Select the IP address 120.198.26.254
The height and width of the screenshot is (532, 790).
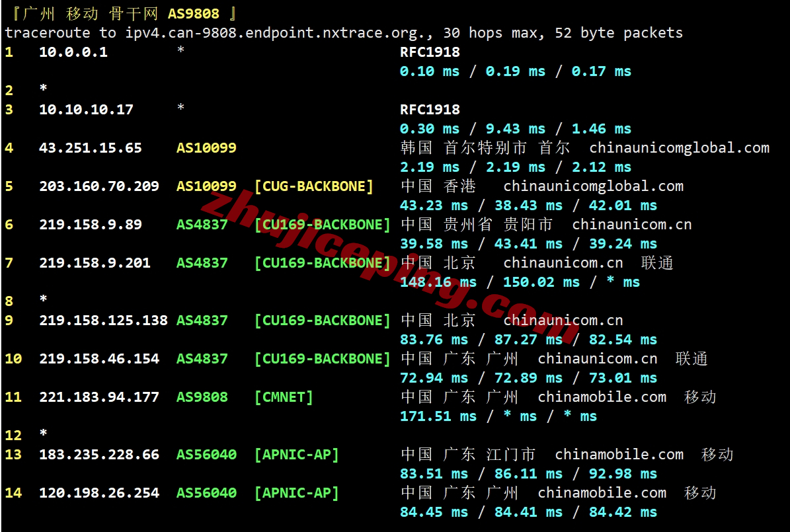pos(99,493)
